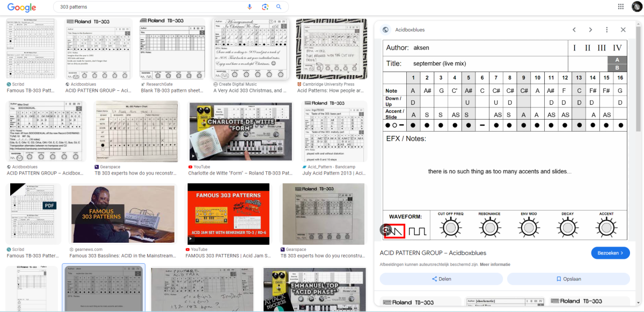Click the Google logo
The image size is (644, 312).
click(21, 8)
